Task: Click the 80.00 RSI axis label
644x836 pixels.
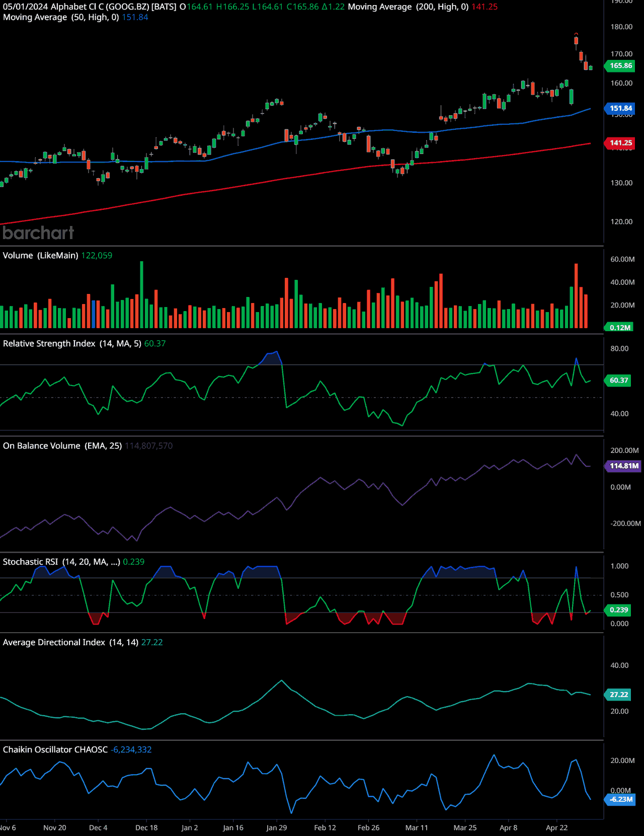Action: point(619,348)
